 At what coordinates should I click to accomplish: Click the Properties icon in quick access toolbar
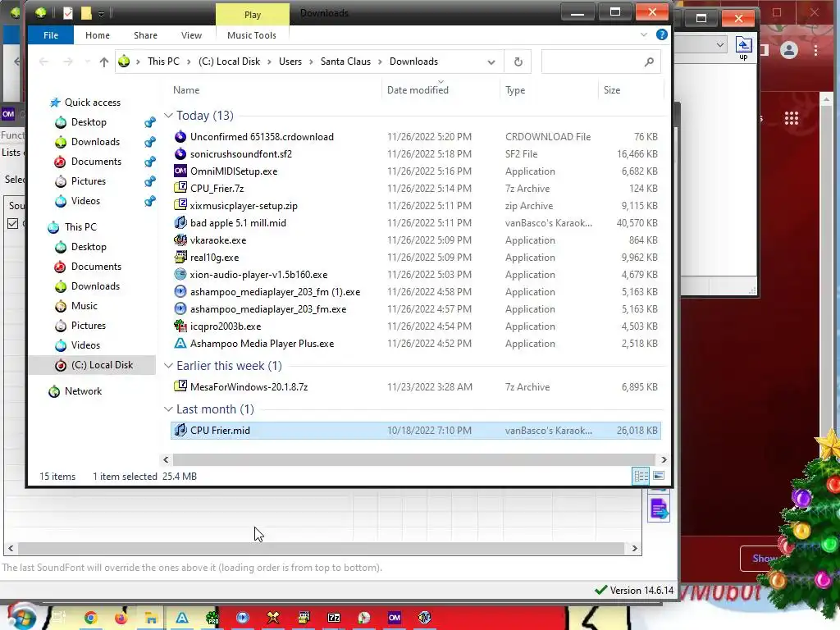coord(67,13)
